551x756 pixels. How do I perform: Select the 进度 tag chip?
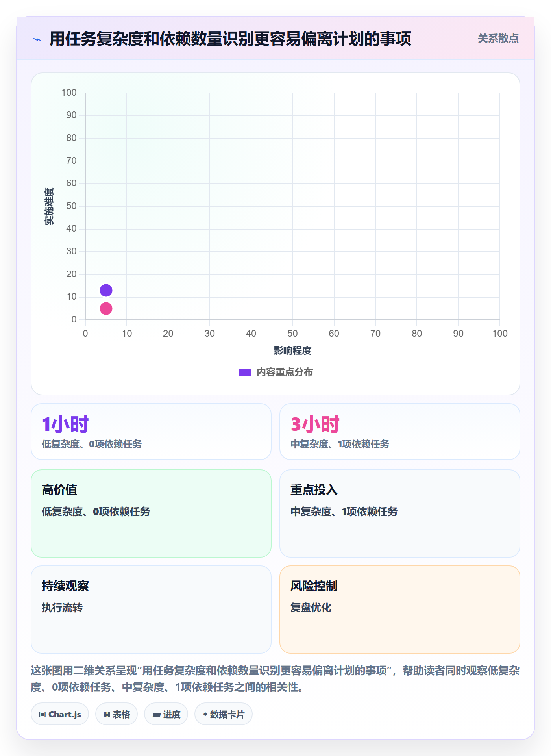(x=166, y=714)
